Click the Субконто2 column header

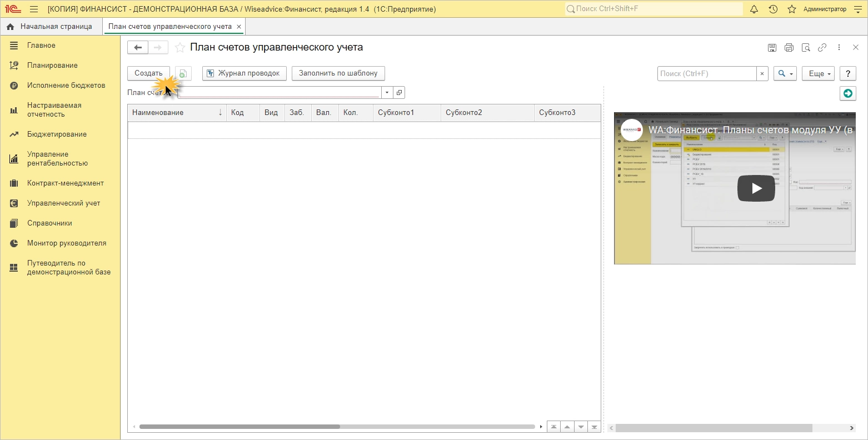[x=488, y=113]
